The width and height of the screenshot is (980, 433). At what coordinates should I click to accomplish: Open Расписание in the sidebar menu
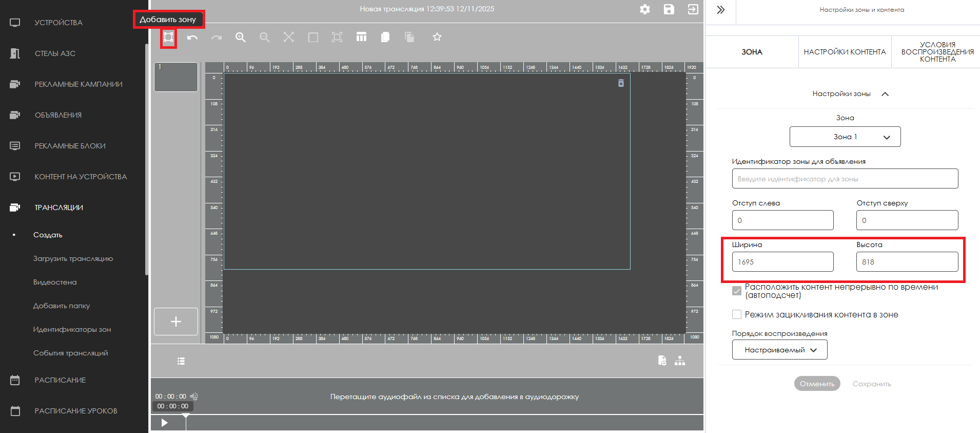[x=60, y=380]
